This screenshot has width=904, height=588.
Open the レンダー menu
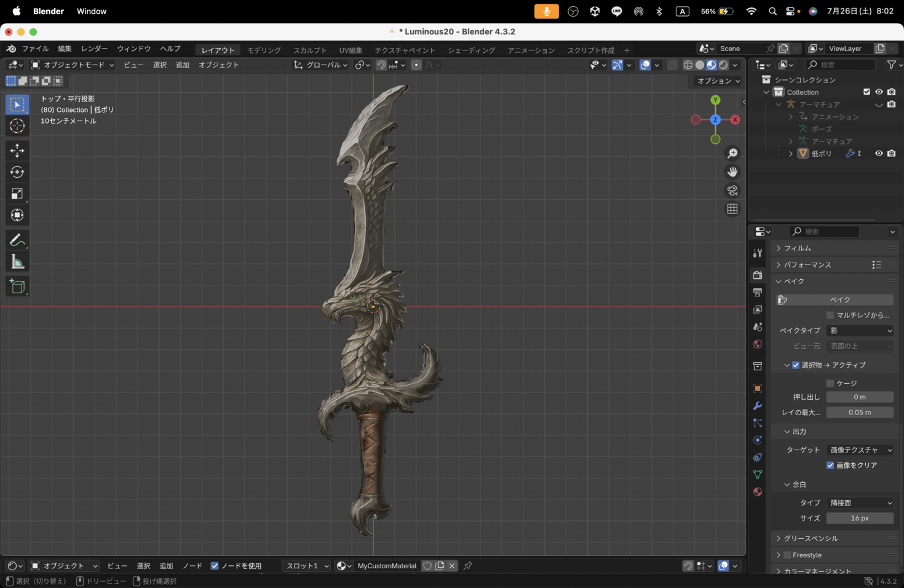94,49
